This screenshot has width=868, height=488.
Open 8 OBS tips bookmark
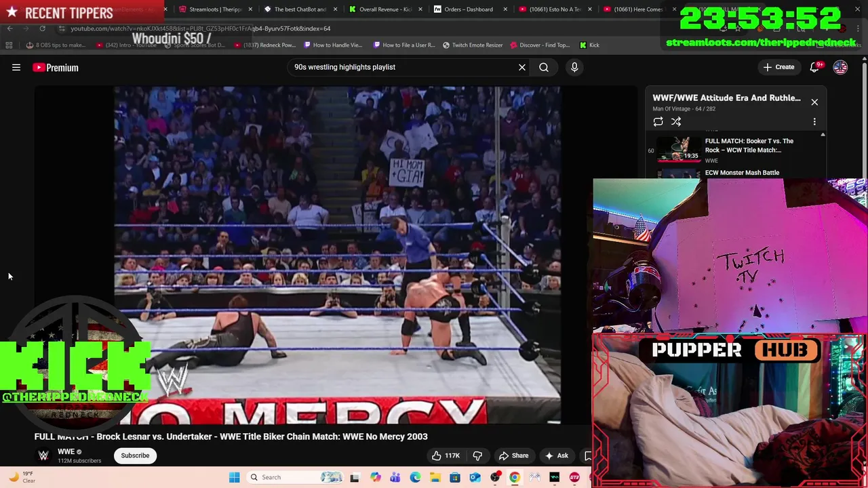click(x=56, y=45)
